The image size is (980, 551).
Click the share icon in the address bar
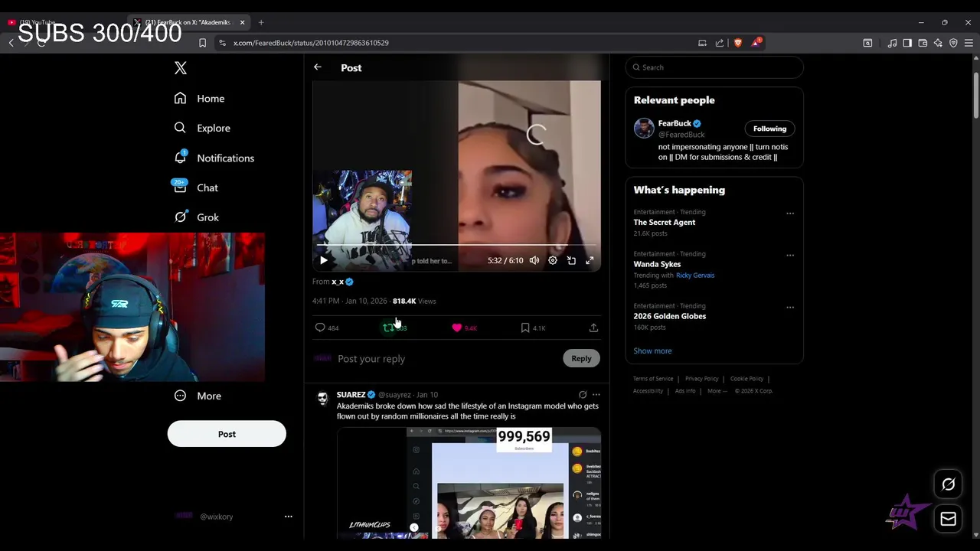point(720,43)
